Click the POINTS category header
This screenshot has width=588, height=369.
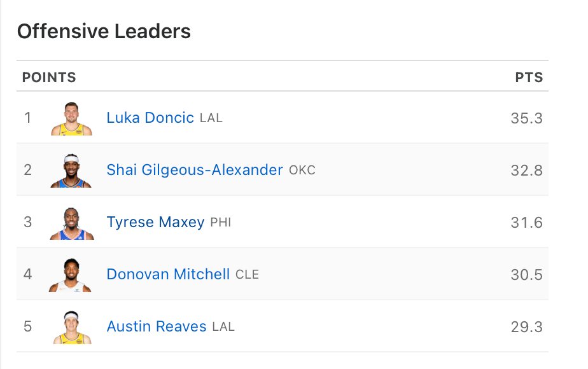pos(49,78)
